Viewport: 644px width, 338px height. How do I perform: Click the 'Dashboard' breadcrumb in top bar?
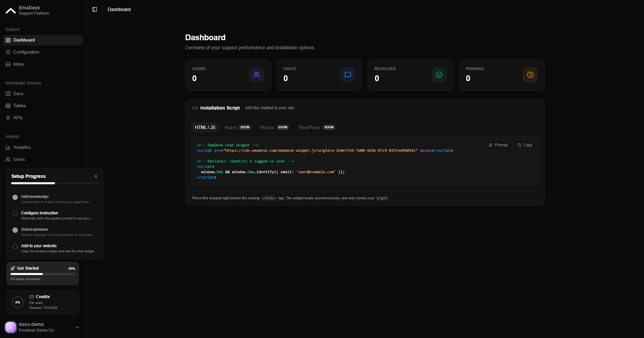tap(119, 9)
